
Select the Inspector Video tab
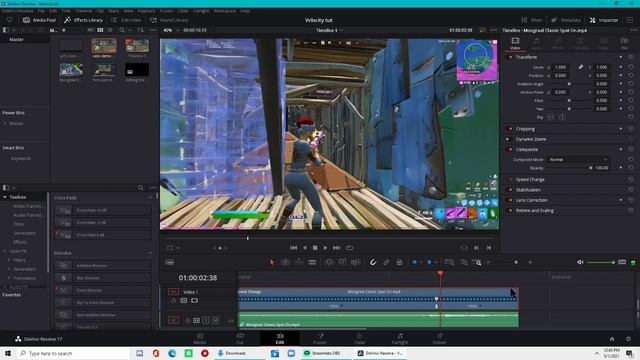(515, 43)
